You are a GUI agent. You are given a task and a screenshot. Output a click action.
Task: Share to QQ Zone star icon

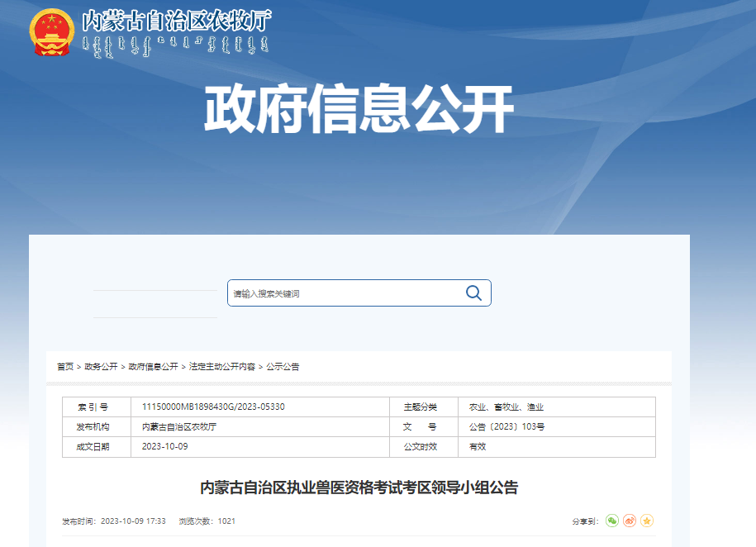647,521
